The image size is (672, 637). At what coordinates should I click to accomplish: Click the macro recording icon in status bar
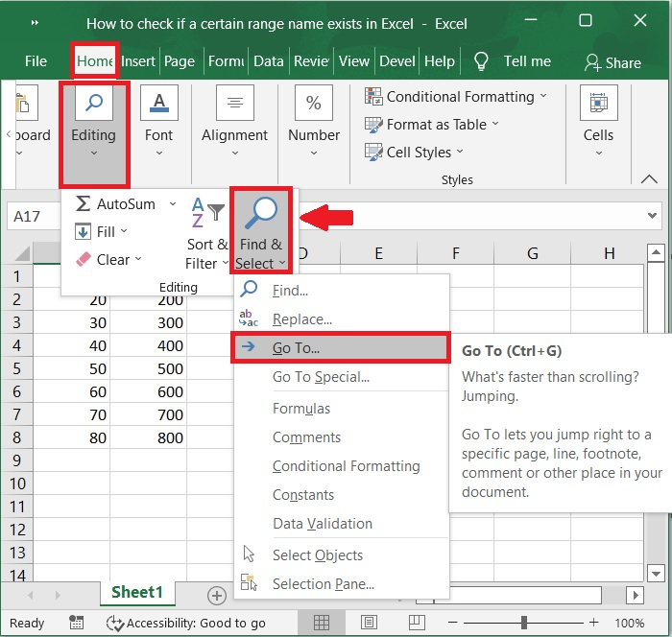click(76, 623)
